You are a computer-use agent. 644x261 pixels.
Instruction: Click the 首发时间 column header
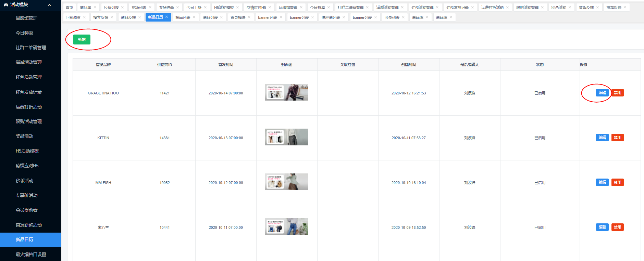click(226, 65)
